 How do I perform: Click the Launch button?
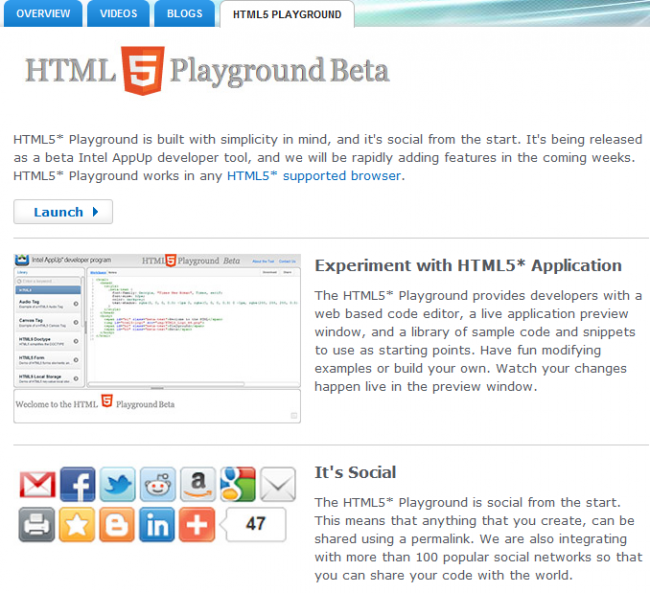[63, 211]
